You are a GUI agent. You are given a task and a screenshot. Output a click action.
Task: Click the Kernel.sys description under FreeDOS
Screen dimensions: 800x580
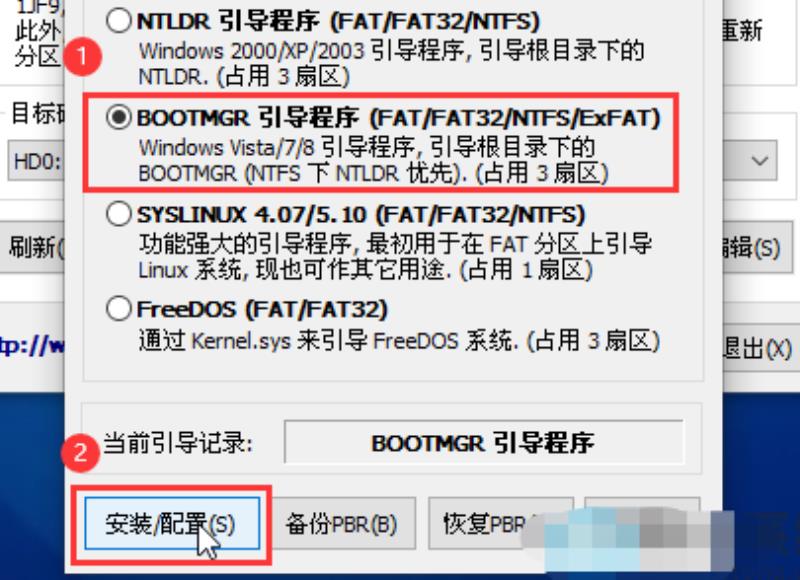(399, 340)
